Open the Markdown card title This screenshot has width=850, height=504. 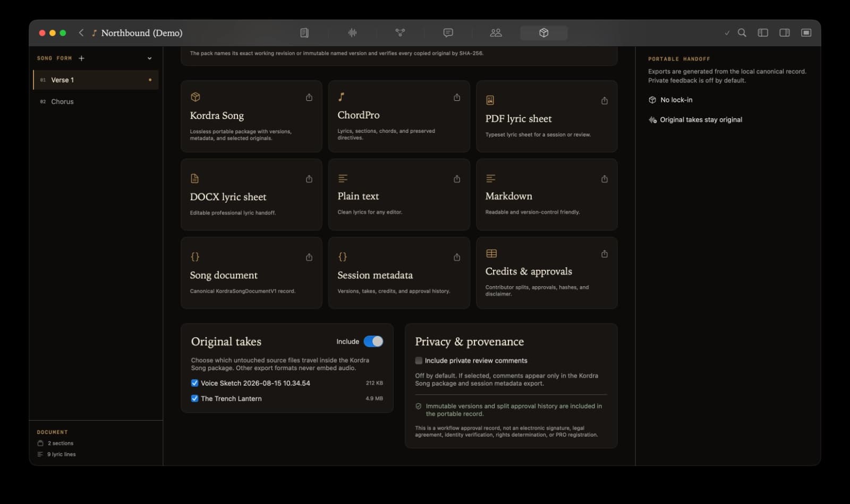[x=508, y=196]
